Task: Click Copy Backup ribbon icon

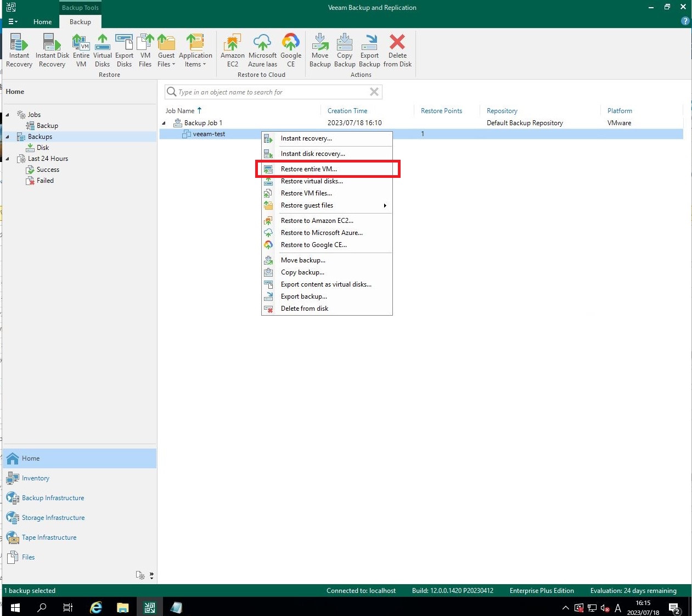Action: tap(345, 50)
